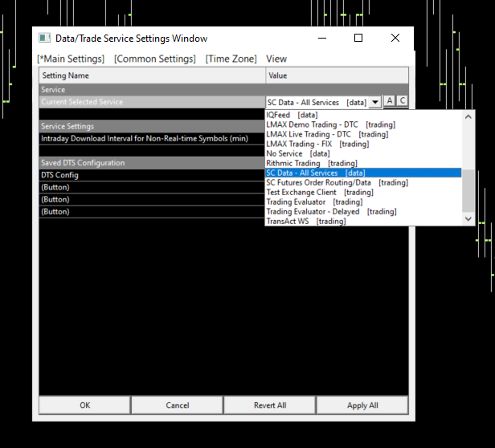Click the Apply All button
Image resolution: width=495 pixels, height=448 pixels.
tap(362, 405)
